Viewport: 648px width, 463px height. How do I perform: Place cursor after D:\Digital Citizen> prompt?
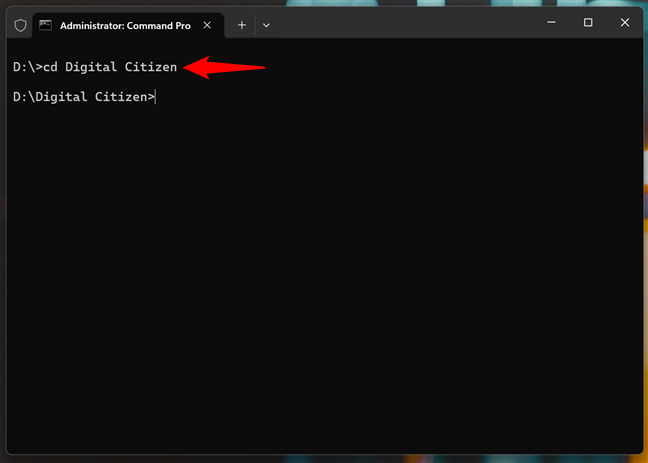coord(156,97)
